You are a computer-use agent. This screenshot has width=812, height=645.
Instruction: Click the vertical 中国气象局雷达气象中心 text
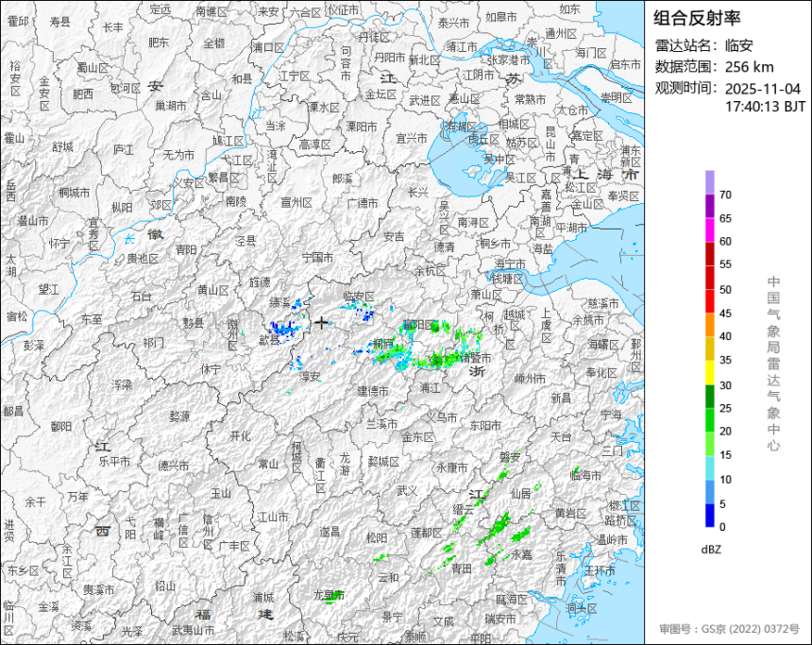(773, 364)
